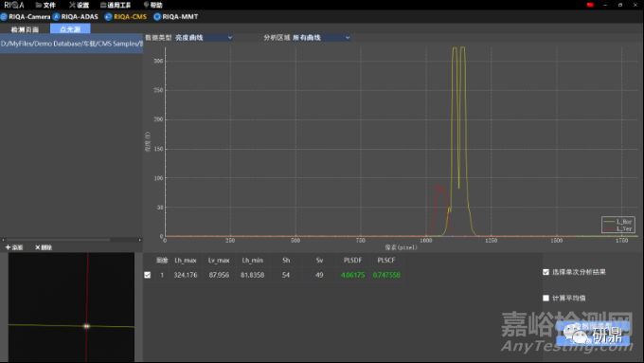Open the 文件 (File) menu
This screenshot has width=644, height=363.
pyautogui.click(x=45, y=5)
